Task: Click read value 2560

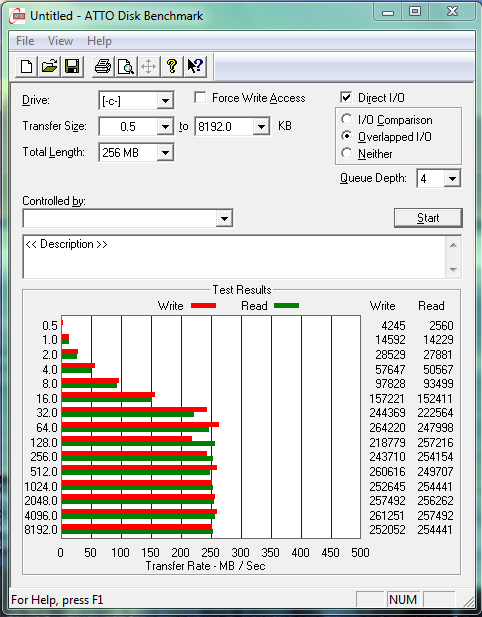Action: [x=441, y=326]
